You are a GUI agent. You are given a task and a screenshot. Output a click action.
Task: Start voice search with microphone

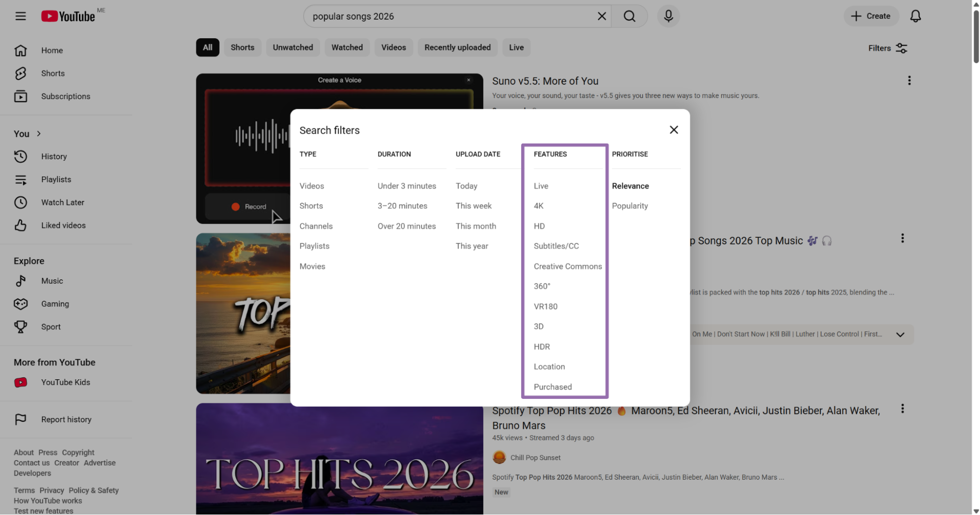point(668,16)
